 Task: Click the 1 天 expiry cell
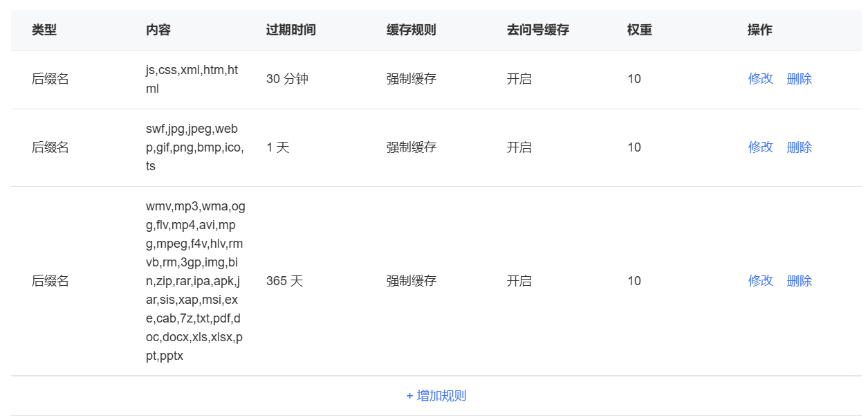click(x=278, y=147)
